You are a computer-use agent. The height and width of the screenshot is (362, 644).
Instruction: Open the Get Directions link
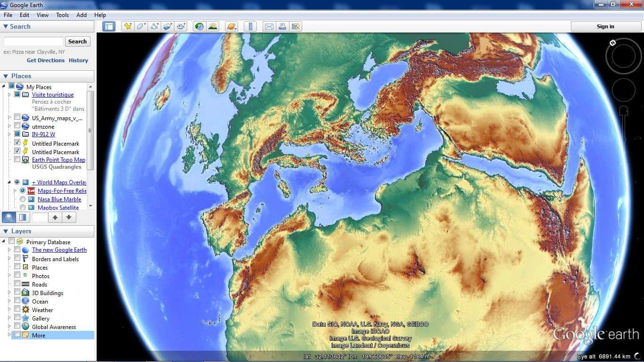point(46,60)
